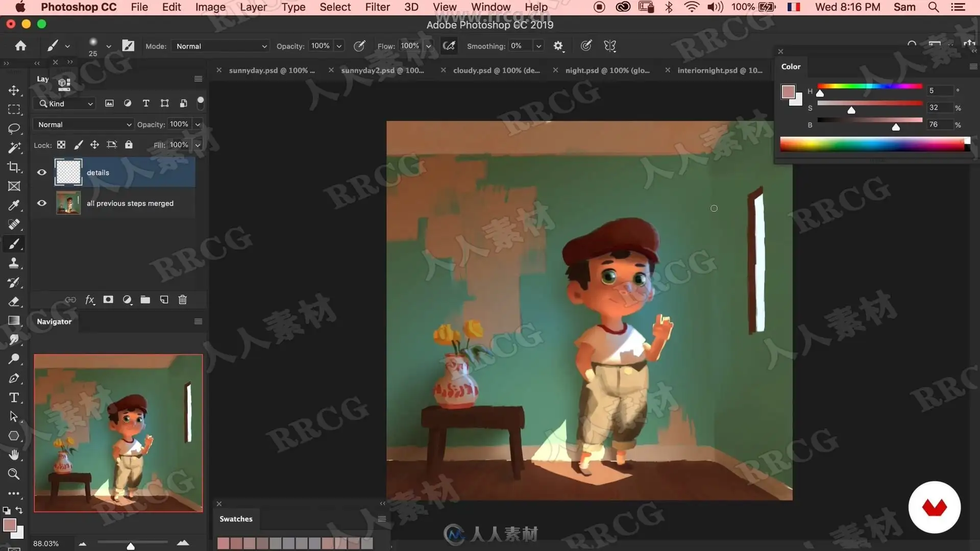The height and width of the screenshot is (551, 980).
Task: Select the Move tool
Action: coord(14,90)
